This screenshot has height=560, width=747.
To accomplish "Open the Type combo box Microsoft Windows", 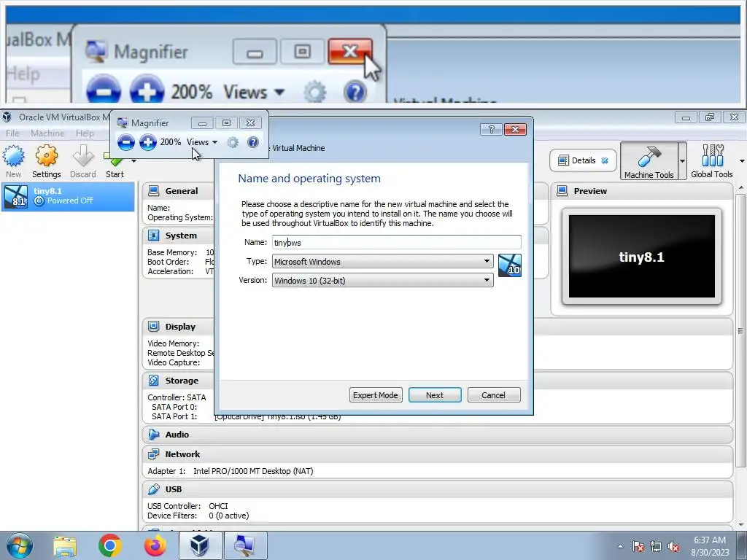I will [x=382, y=262].
